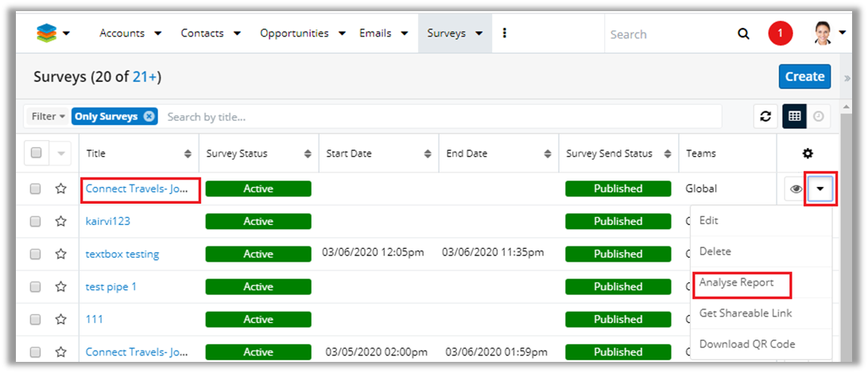Image resolution: width=868 pixels, height=373 pixels.
Task: Click the search magnifier icon
Action: (743, 33)
